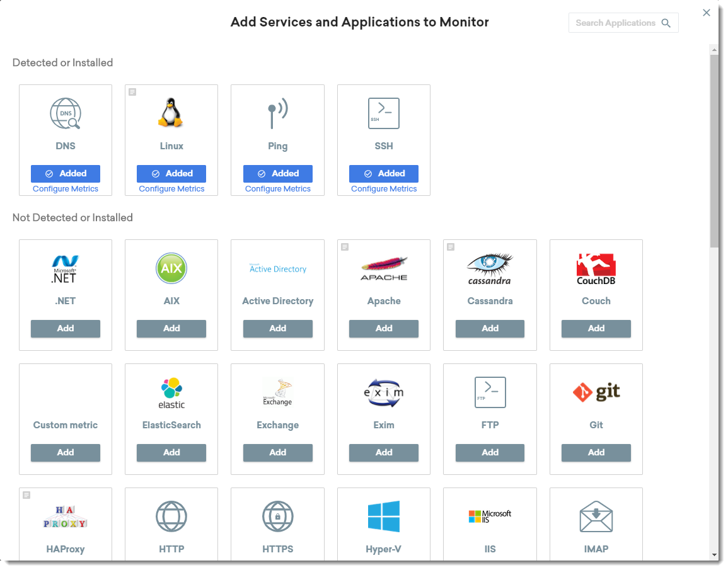This screenshot has height=570, width=728.
Task: Click the search magnifier icon
Action: click(666, 23)
